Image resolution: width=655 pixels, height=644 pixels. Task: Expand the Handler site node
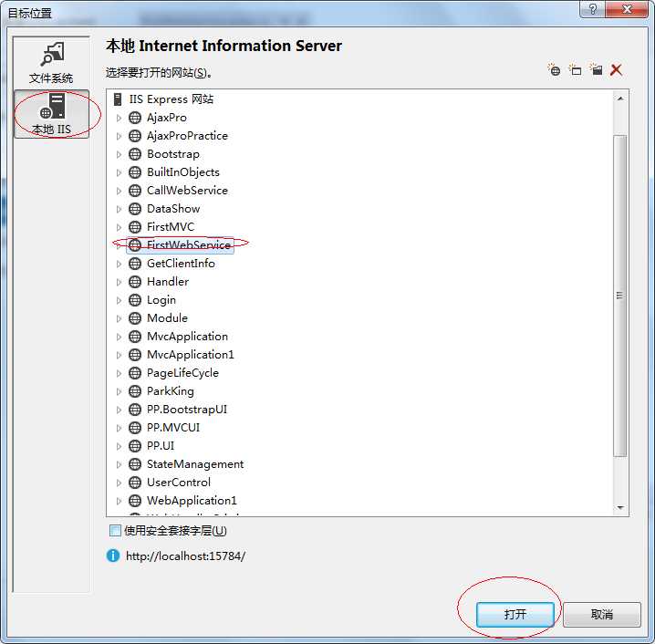[120, 282]
